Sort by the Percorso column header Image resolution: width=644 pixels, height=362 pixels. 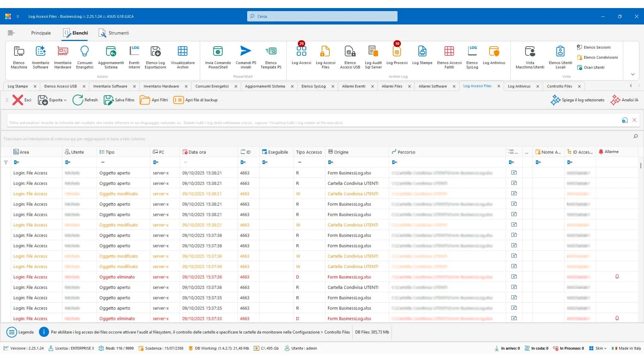(x=448, y=152)
